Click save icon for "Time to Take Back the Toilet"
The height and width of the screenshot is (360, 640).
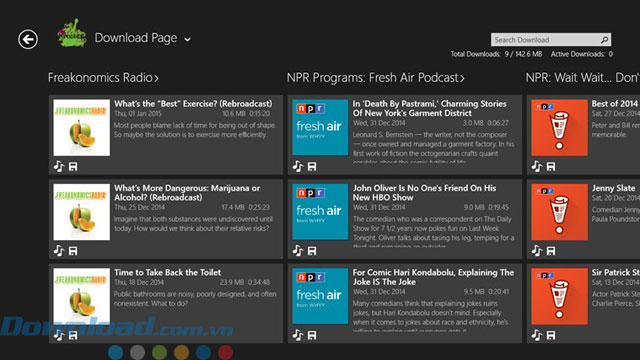(73, 336)
